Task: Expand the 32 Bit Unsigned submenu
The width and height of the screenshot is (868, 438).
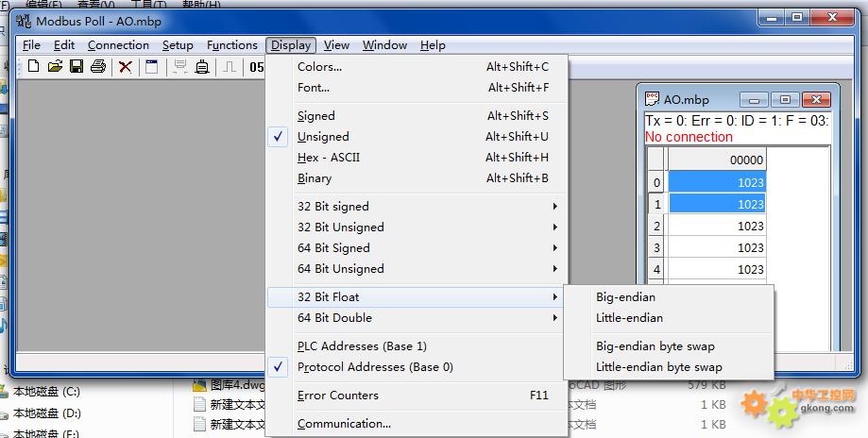Action: [418, 227]
